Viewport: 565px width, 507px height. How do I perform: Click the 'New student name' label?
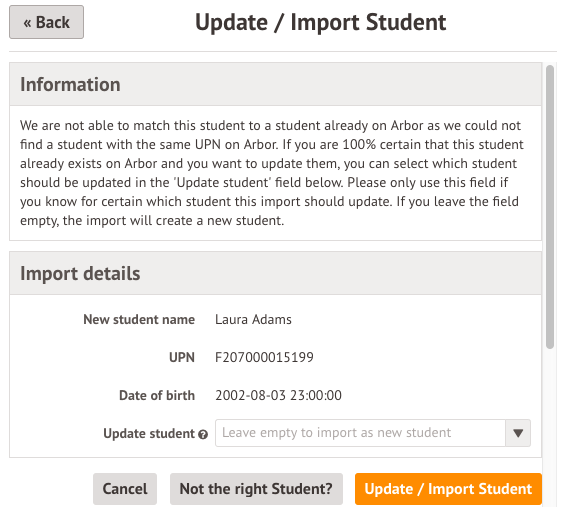click(x=139, y=319)
